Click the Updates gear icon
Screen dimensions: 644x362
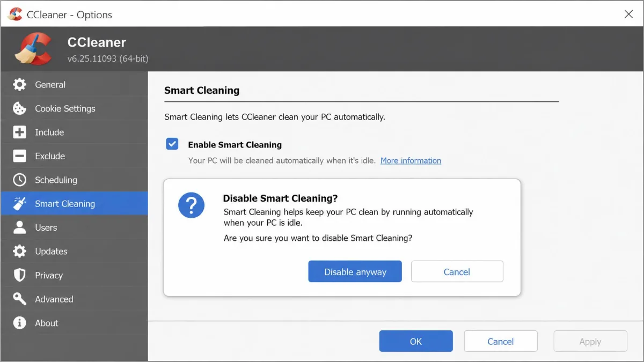tap(20, 252)
